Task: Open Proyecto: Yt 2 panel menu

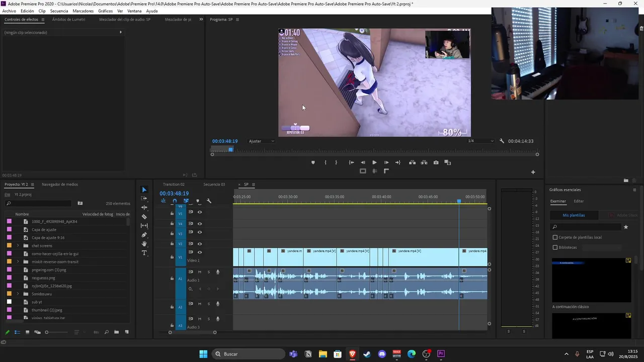Action: [33, 185]
